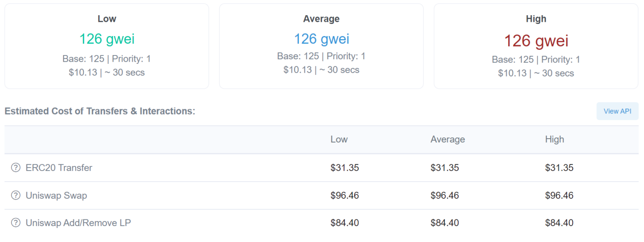Click the High column header in table
This screenshot has width=644, height=242.
tap(554, 139)
